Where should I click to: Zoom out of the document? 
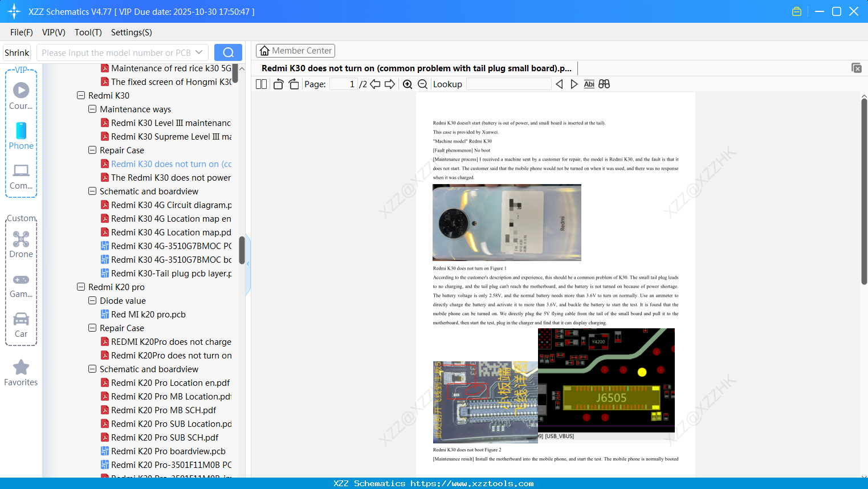[x=422, y=84]
